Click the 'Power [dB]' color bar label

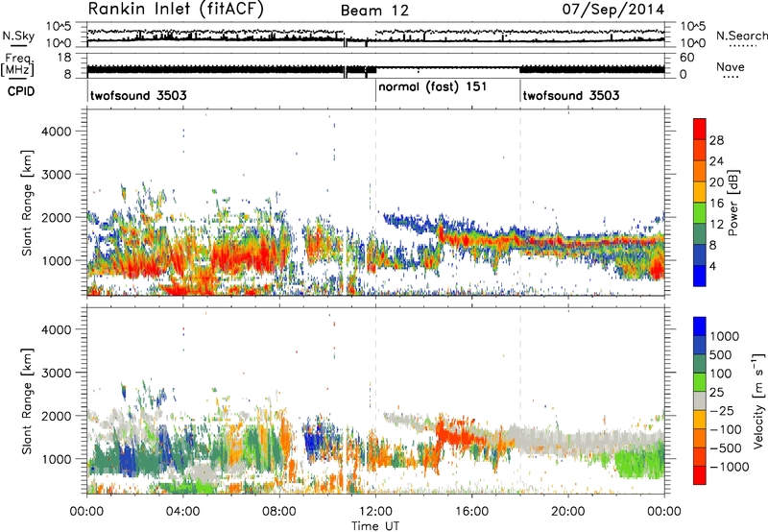[x=733, y=203]
